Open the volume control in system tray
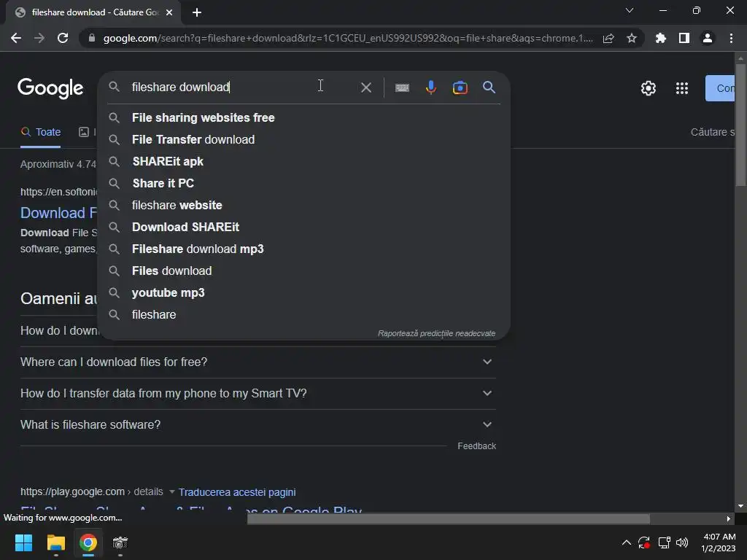747x560 pixels. click(x=682, y=542)
